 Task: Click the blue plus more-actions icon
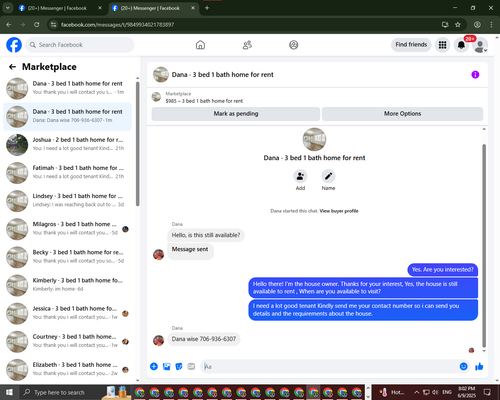pos(154,366)
